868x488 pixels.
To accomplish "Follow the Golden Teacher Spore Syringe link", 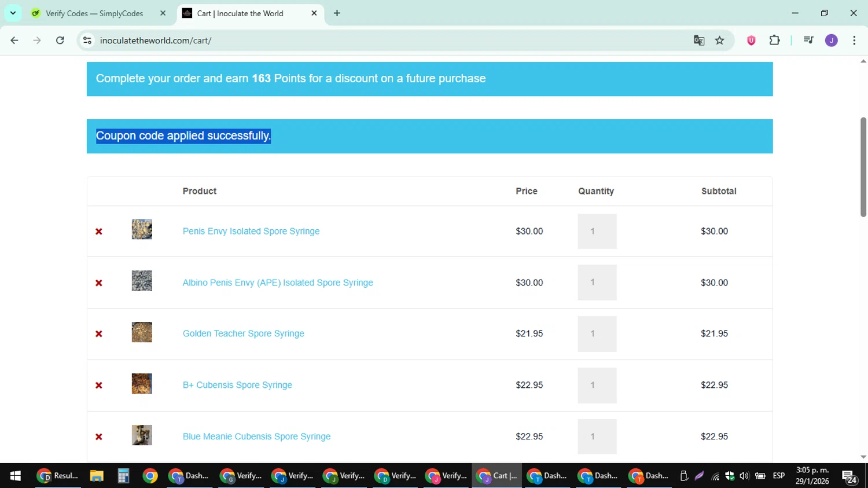I will (x=243, y=333).
